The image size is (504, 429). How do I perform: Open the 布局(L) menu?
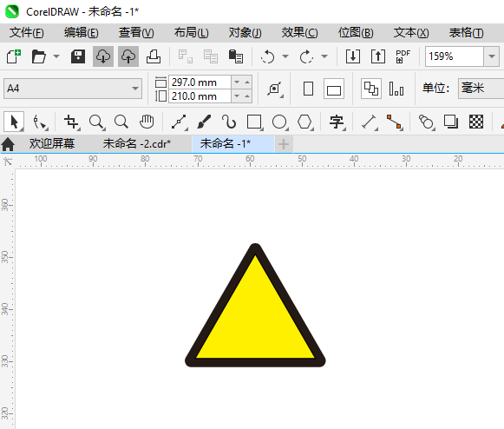click(191, 33)
